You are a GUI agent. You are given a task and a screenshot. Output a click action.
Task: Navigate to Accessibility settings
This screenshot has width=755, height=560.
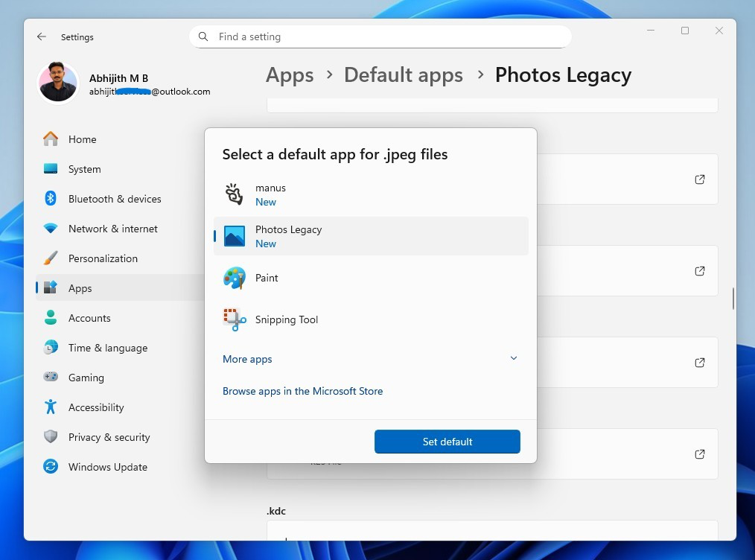click(x=96, y=407)
